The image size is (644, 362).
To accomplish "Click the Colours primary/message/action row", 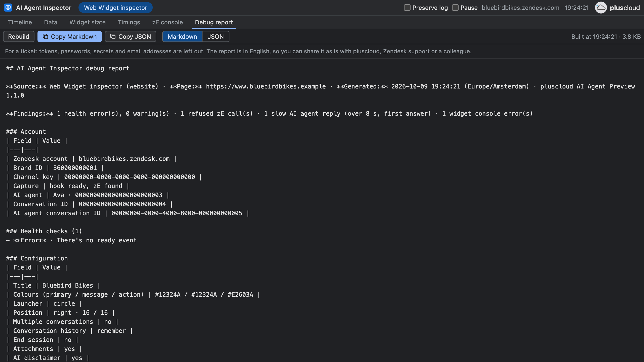I will point(133,295).
